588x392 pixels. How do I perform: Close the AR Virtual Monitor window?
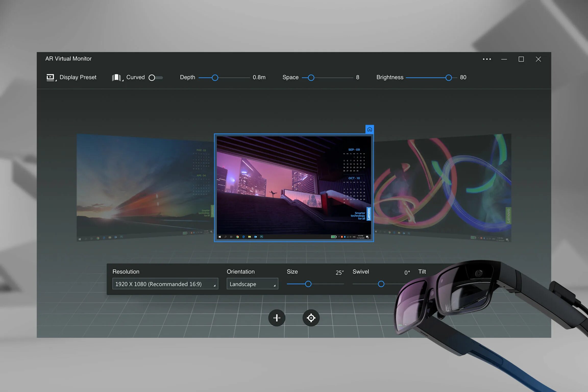pyautogui.click(x=538, y=59)
